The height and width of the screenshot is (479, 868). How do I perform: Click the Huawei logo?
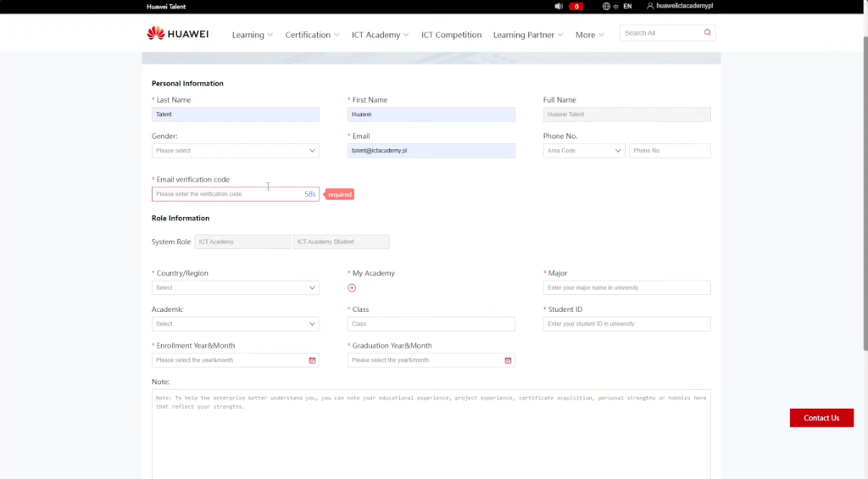tap(177, 34)
